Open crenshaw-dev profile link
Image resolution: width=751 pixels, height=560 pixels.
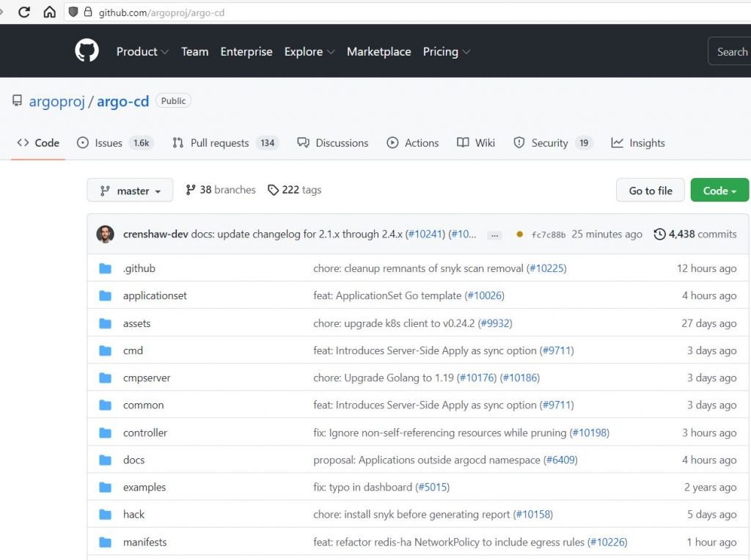[155, 234]
